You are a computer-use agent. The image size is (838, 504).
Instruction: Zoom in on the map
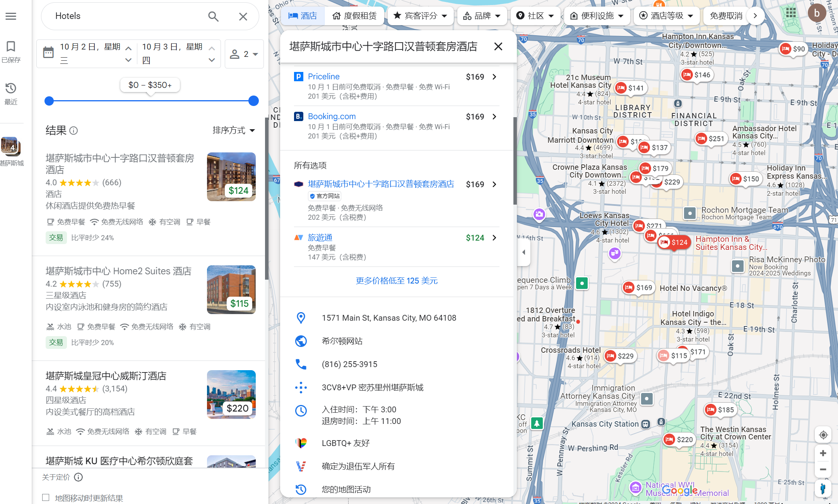[x=823, y=453]
